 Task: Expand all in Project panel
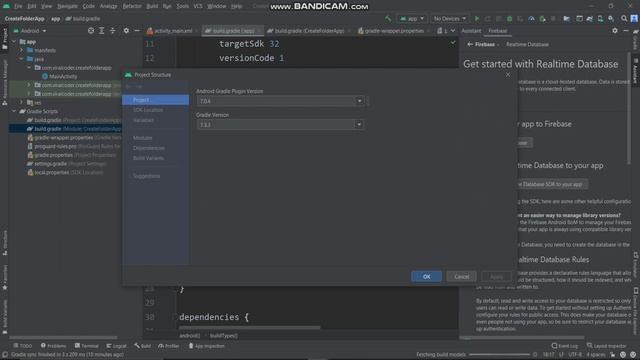[x=102, y=31]
